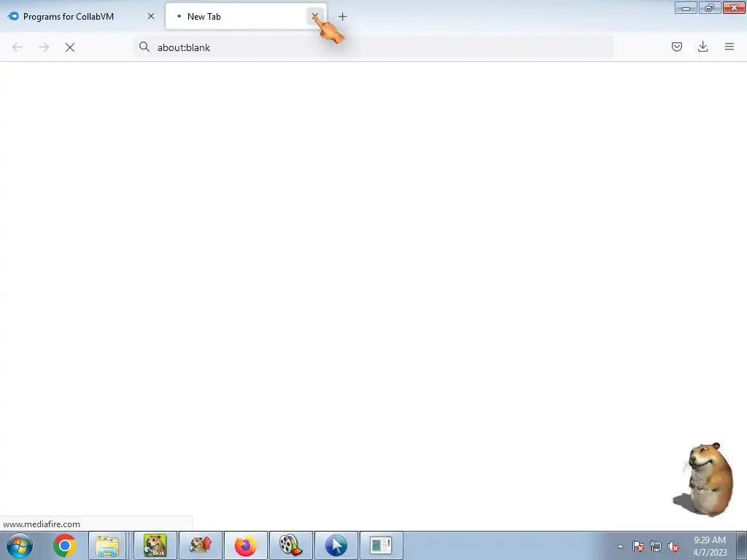
Task: Click the network tray icon
Action: [656, 546]
